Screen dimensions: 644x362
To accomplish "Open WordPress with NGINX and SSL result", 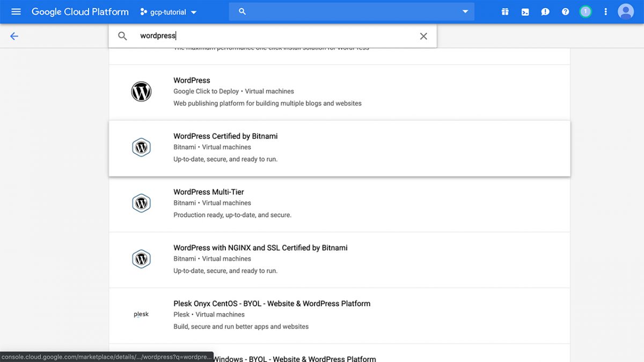I will pyautogui.click(x=260, y=247).
